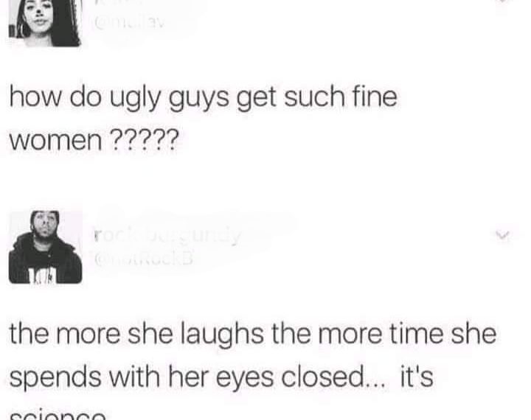Click the question marks after 'women'

[x=145, y=140]
